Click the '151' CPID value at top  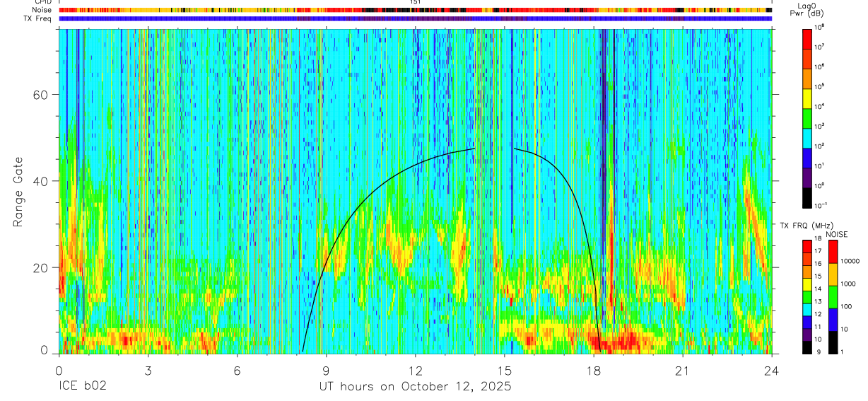[x=415, y=3]
